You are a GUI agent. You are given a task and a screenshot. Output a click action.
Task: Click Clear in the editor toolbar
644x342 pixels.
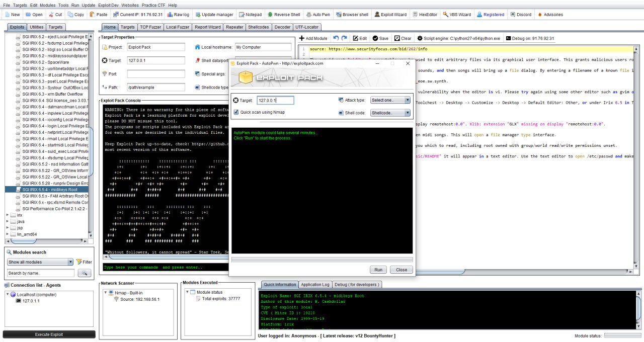point(403,38)
